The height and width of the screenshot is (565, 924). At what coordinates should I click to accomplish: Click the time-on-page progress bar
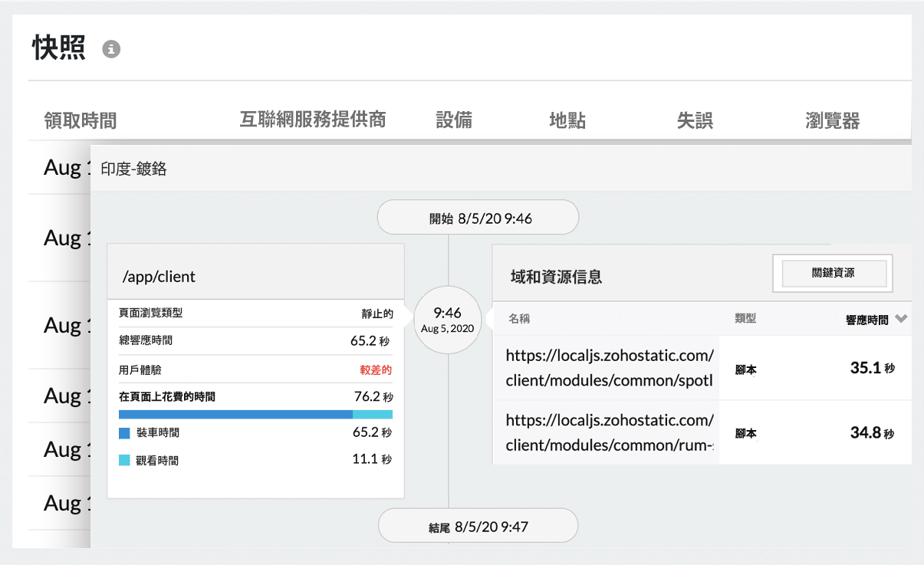click(255, 414)
